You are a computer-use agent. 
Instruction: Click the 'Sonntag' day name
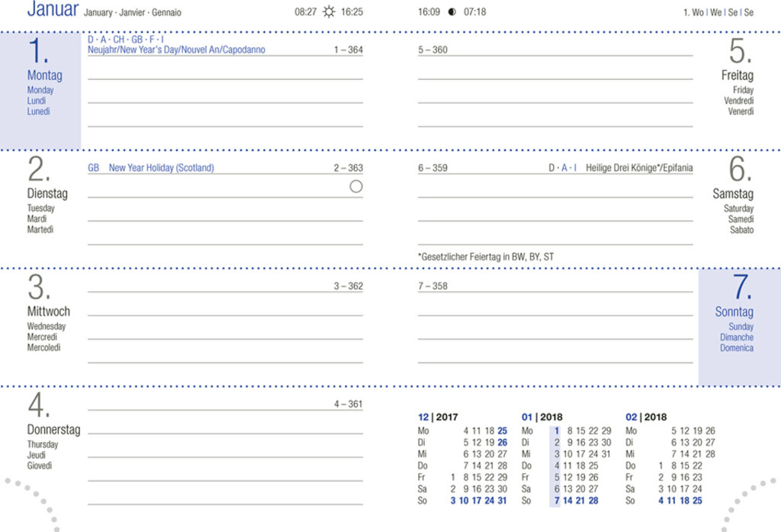[x=734, y=312]
